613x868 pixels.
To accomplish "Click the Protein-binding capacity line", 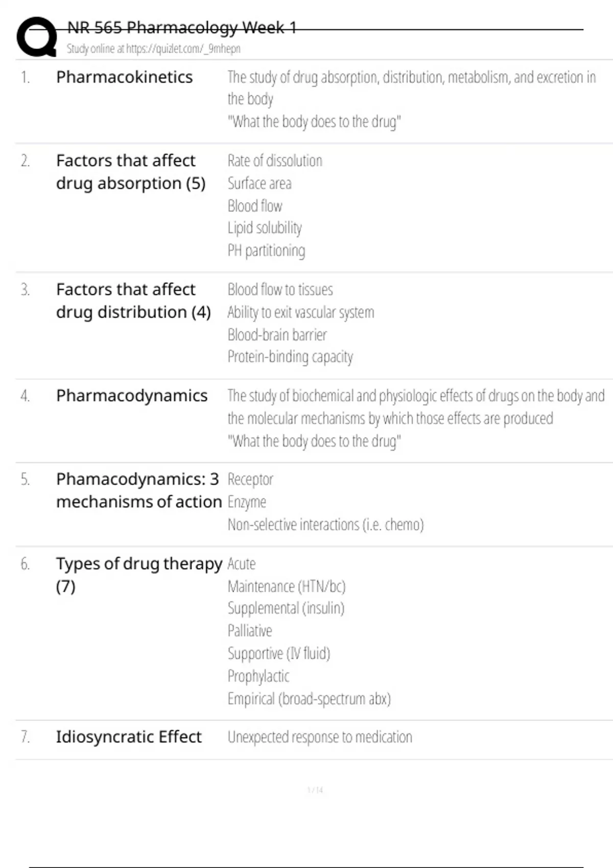I will 290,357.
